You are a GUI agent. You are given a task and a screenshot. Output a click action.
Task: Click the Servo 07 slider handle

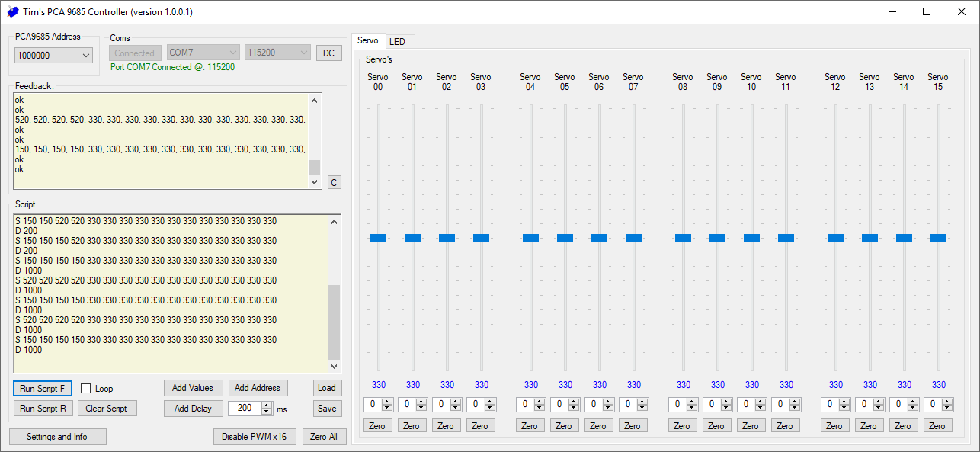633,238
